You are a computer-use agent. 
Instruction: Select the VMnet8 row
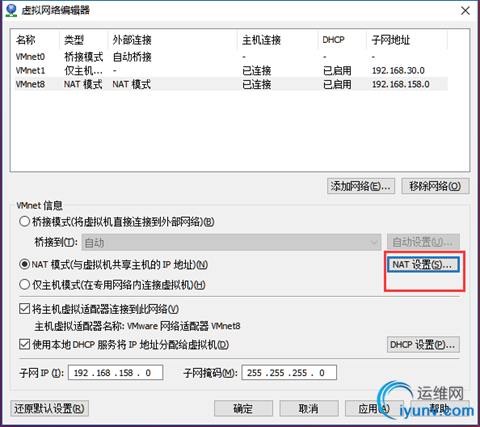(231, 84)
